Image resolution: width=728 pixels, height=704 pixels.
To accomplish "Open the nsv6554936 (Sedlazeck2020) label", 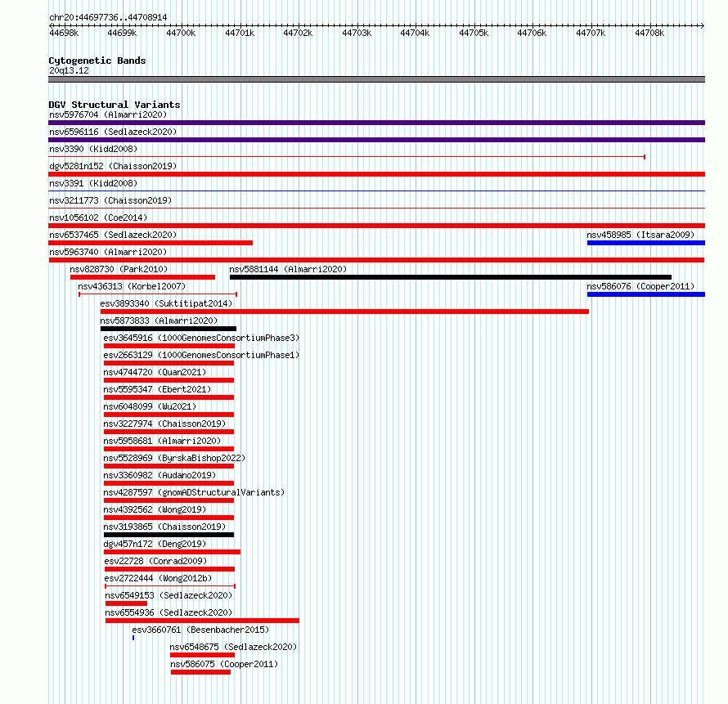I will point(169,612).
